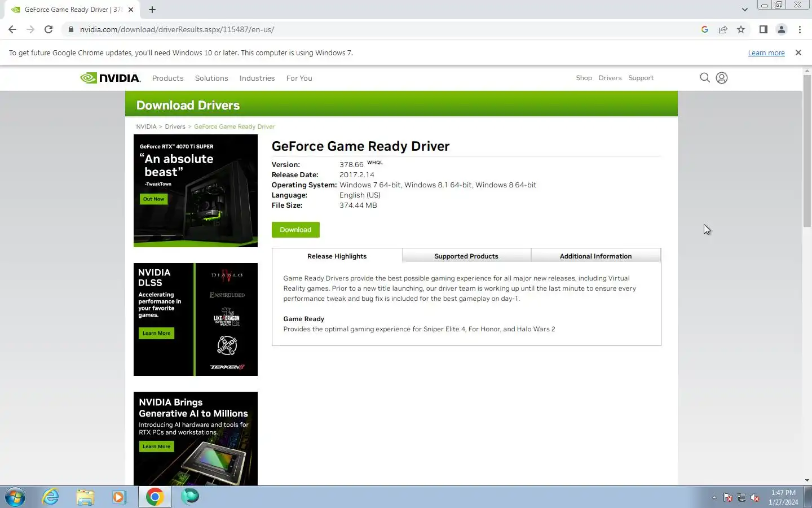The image size is (812, 508).
Task: Click the padlock site info icon
Action: tap(70, 29)
